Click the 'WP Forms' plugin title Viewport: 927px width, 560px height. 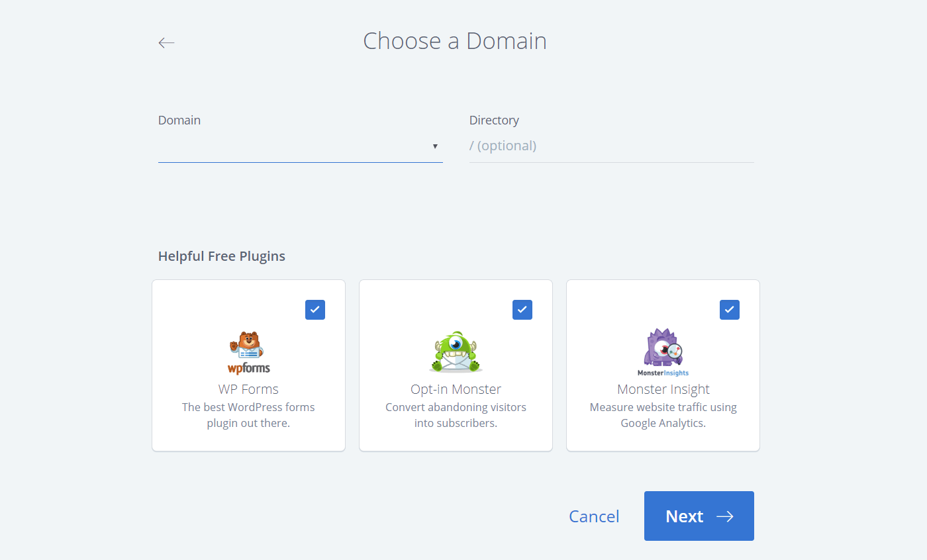248,389
